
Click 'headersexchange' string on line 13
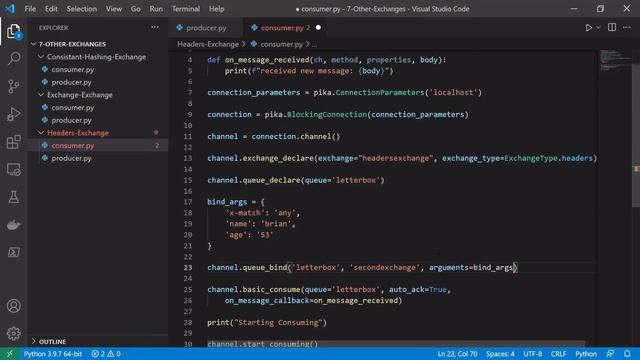396,158
